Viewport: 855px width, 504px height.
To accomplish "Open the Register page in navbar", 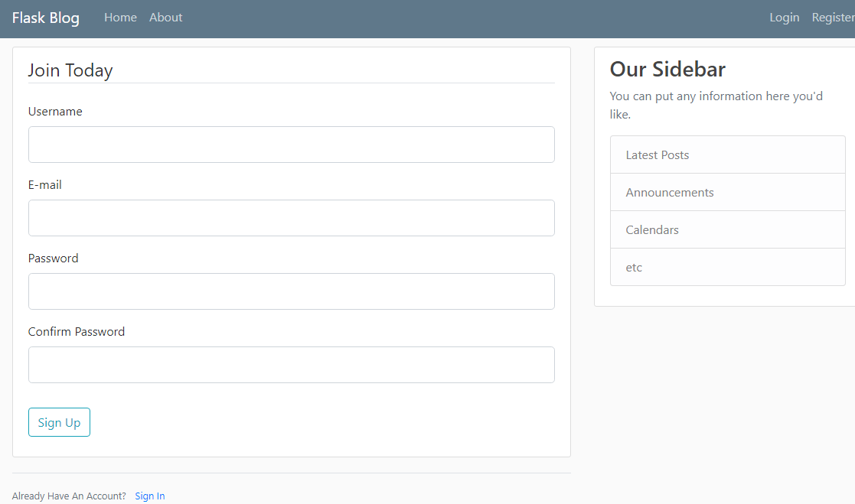I will pyautogui.click(x=834, y=18).
